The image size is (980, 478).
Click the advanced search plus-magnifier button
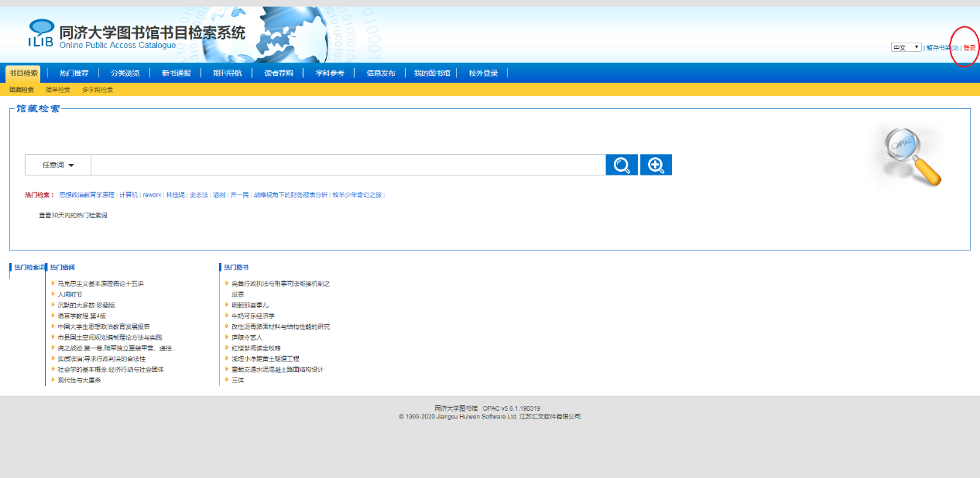tap(656, 165)
